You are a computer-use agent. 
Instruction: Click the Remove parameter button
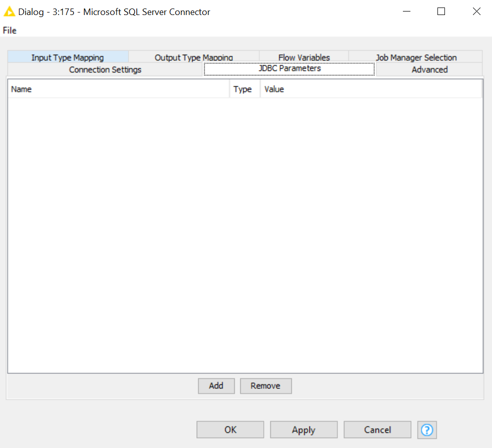pyautogui.click(x=265, y=385)
